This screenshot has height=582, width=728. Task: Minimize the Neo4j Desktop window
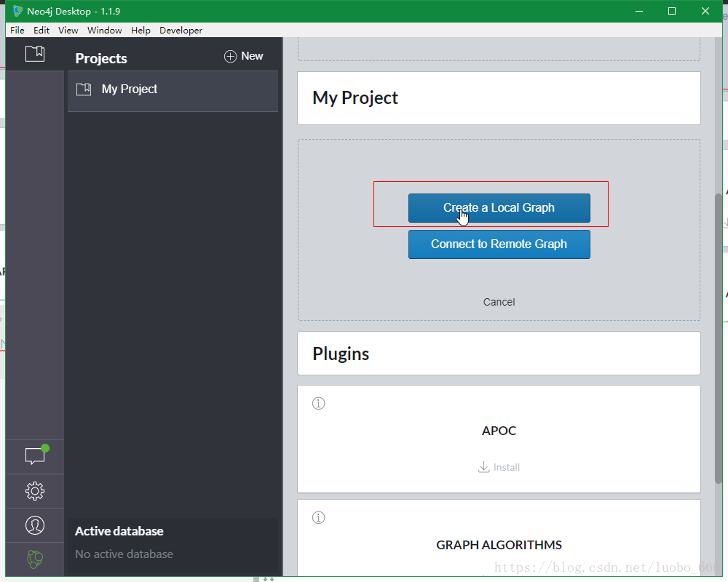[x=639, y=11]
